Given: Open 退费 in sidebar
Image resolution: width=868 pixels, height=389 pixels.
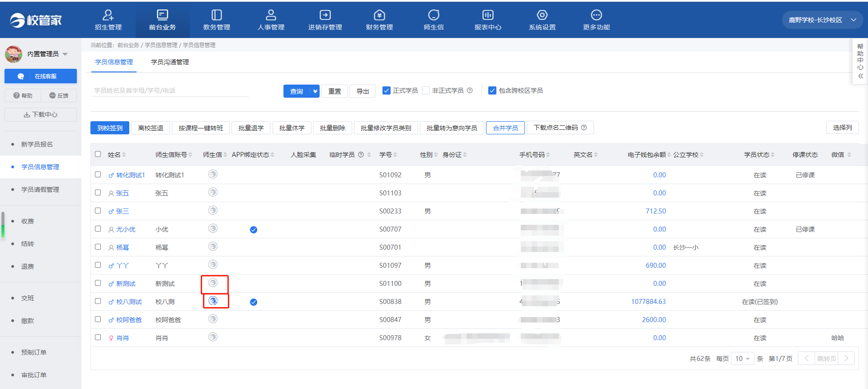Looking at the screenshot, I should [28, 266].
